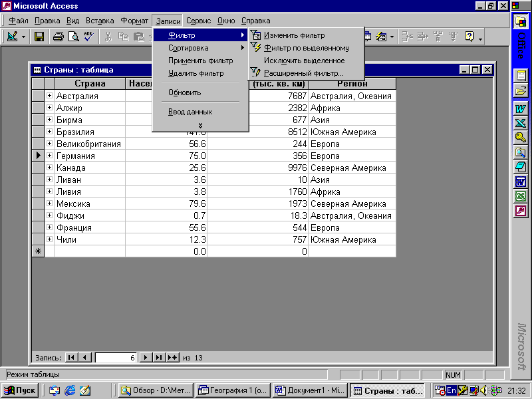
Task: Open the Справка menu
Action: pyautogui.click(x=256, y=21)
